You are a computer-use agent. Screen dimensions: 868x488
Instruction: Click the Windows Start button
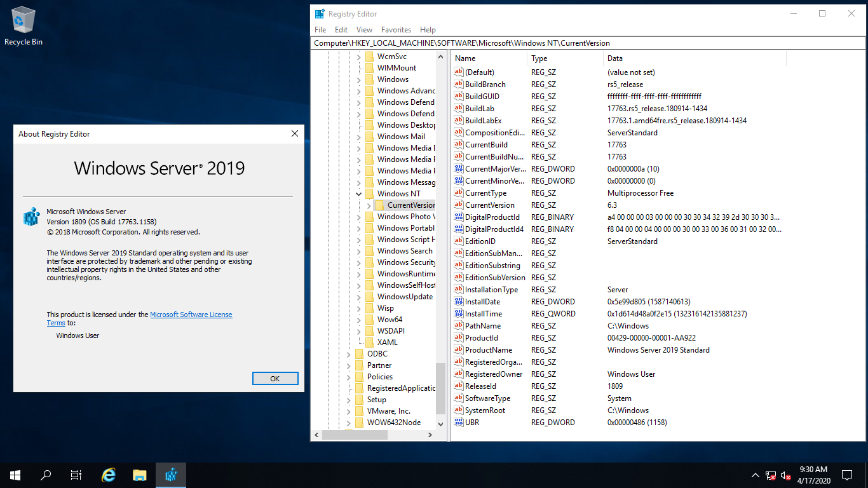(15, 475)
